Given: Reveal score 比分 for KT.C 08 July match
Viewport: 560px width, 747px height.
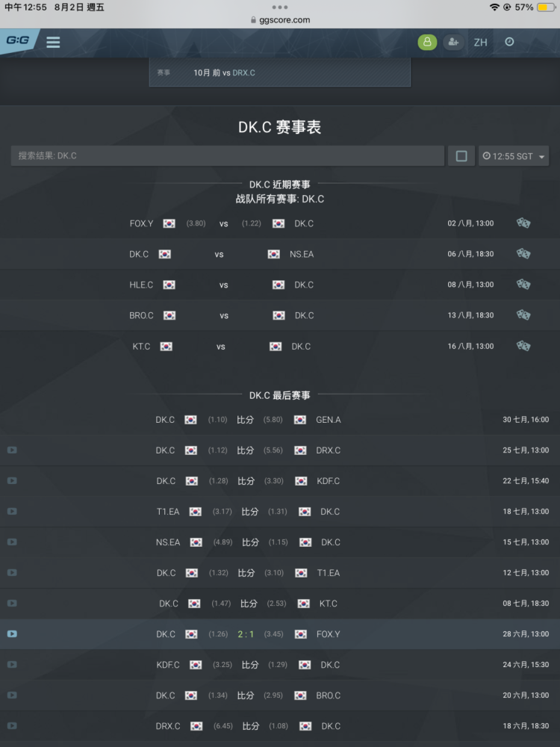Looking at the screenshot, I should pos(249,604).
